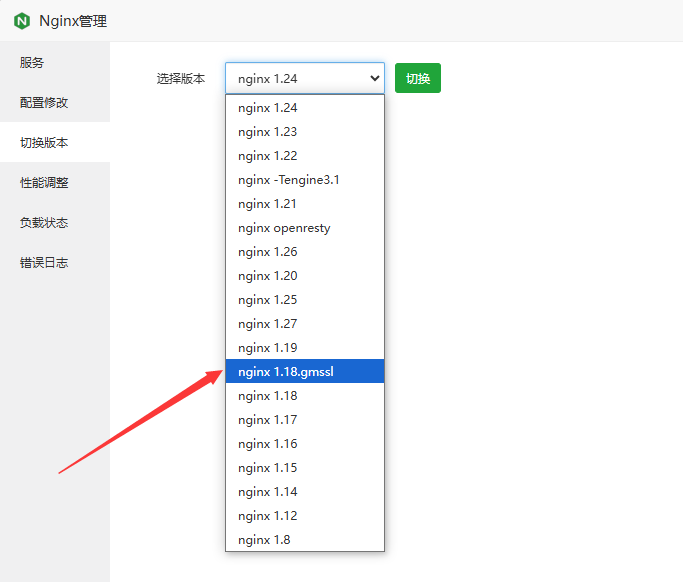
Task: Choose nginx 1.24 option in list
Action: coord(305,108)
